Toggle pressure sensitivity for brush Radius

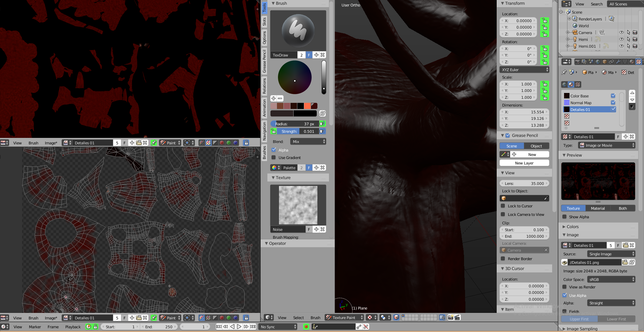click(322, 124)
